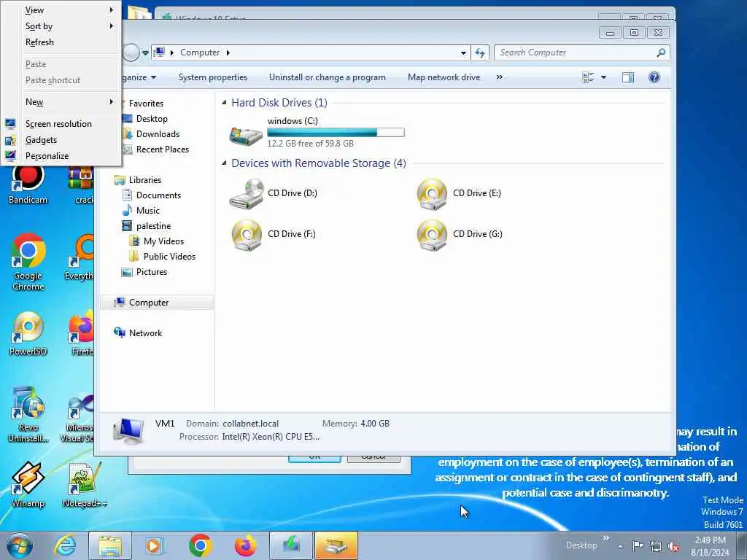
Task: Select CD Drive (E:) icon
Action: pyautogui.click(x=432, y=194)
